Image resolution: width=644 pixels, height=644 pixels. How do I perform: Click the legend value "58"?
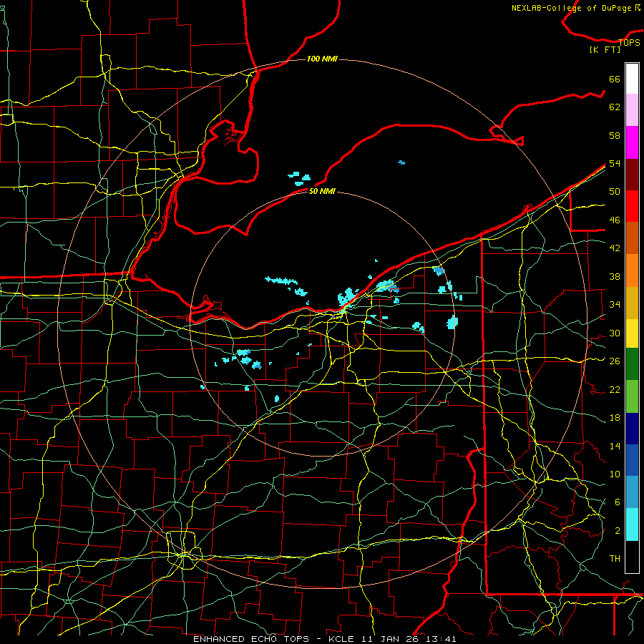click(615, 135)
